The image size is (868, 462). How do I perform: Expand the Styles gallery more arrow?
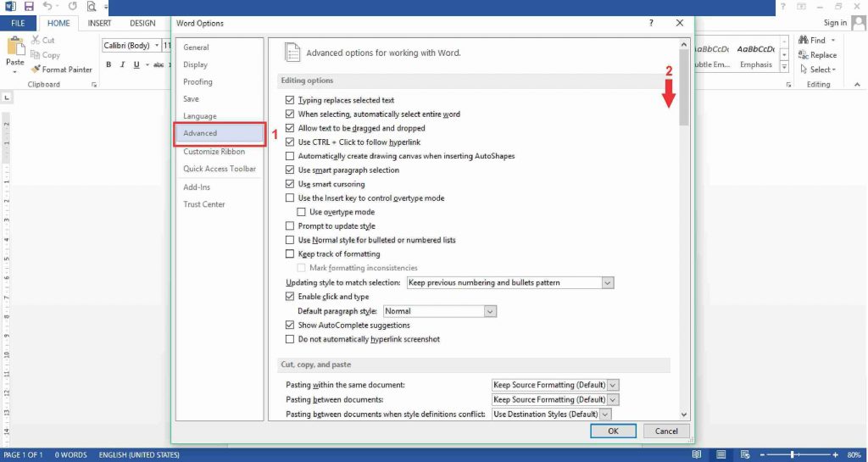[784, 67]
